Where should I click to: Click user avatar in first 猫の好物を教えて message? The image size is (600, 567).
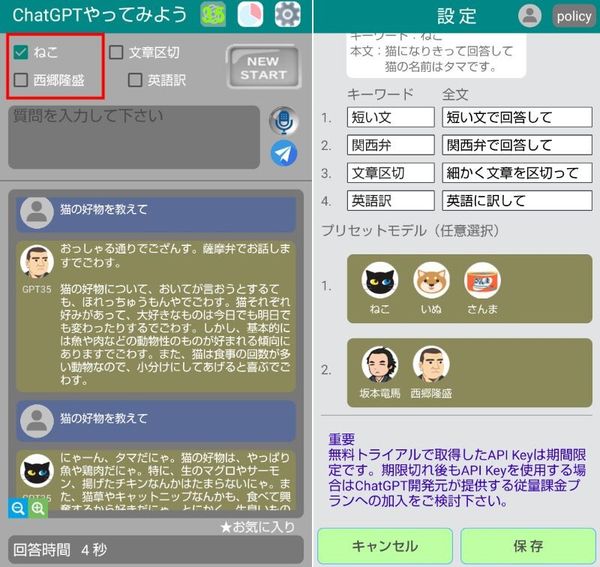coord(37,213)
